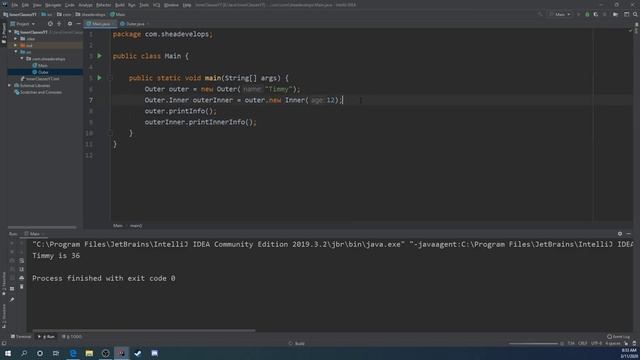The height and width of the screenshot is (360, 640).
Task: Open Microsoft Edge from the taskbar
Action: pos(73,353)
